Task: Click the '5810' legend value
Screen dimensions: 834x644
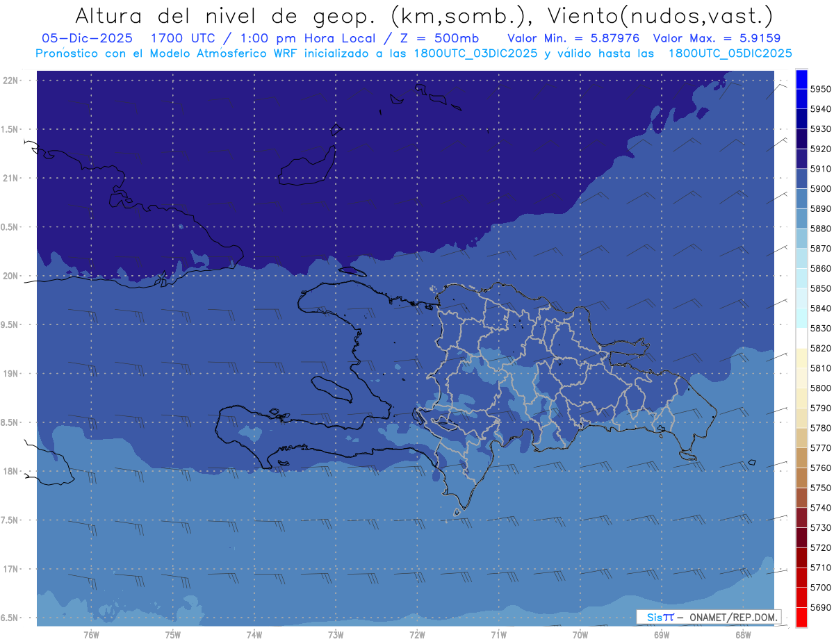Action: (821, 368)
